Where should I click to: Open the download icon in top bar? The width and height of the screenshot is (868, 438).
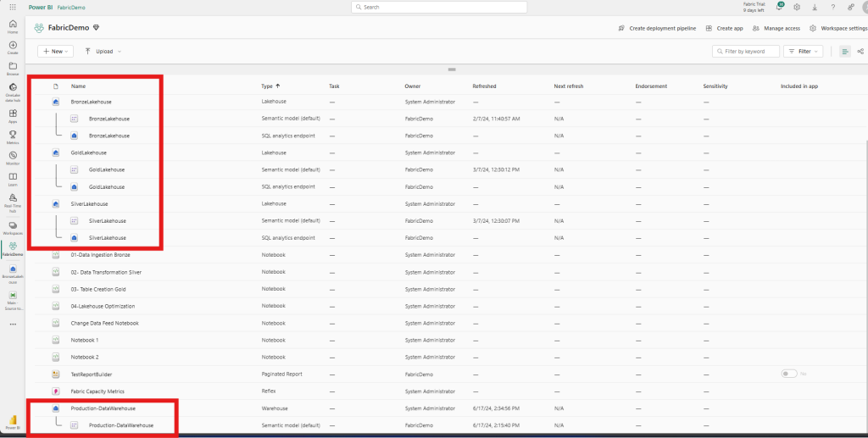tap(815, 7)
